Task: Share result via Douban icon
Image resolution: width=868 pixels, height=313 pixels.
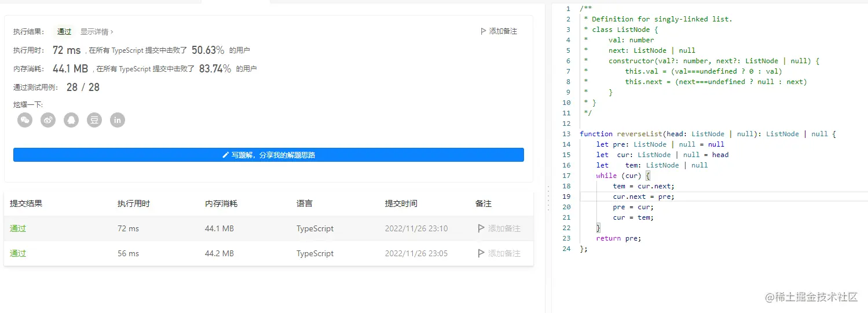Action: (x=94, y=120)
